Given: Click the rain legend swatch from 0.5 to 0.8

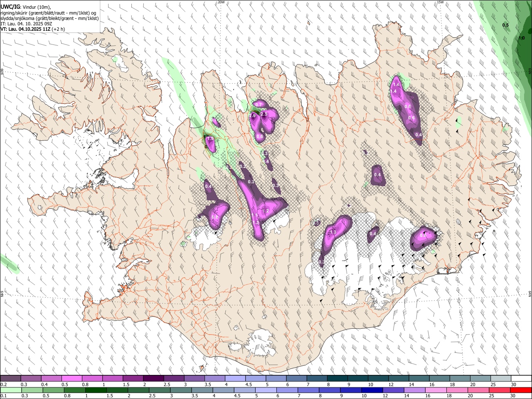Looking at the screenshot, I should coord(53,390).
